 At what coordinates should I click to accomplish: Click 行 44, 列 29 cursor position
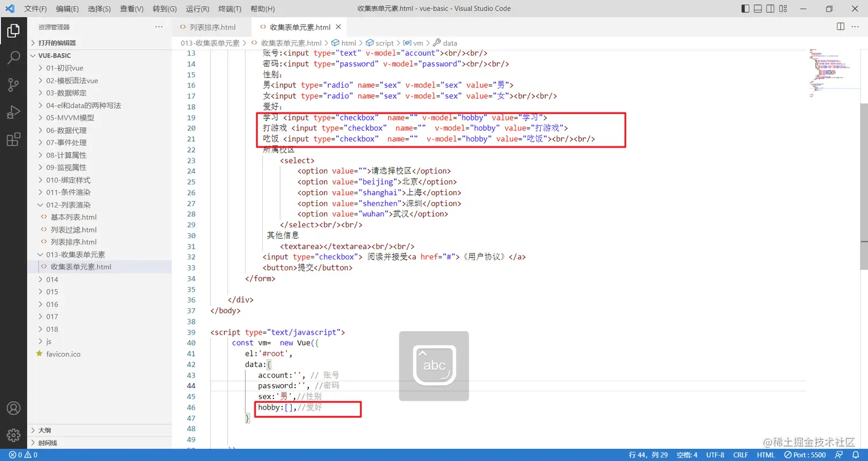coord(648,455)
